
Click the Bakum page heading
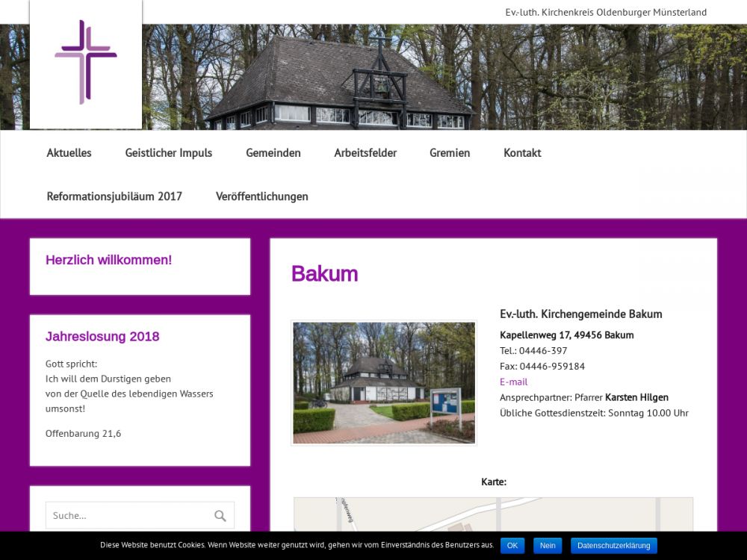[324, 274]
